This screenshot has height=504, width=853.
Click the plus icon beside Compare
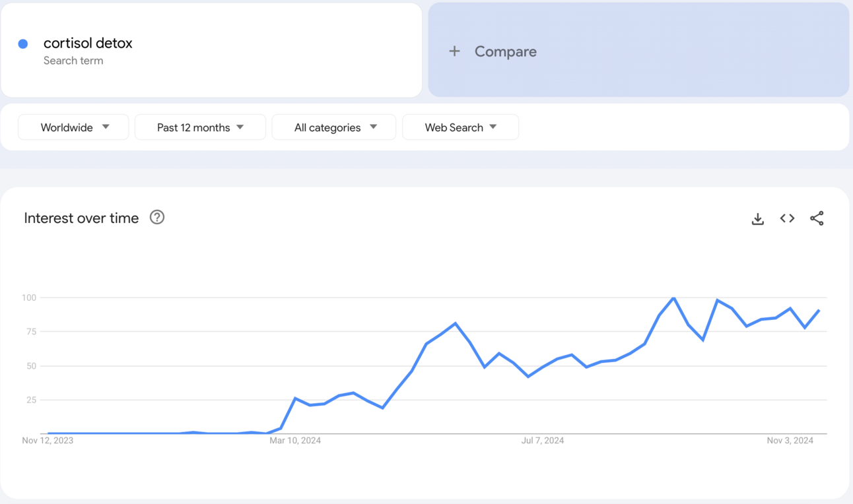pos(454,51)
